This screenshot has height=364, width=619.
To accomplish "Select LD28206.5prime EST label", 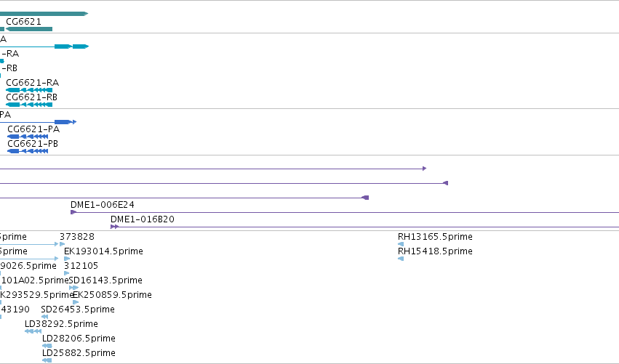I will point(79,339).
